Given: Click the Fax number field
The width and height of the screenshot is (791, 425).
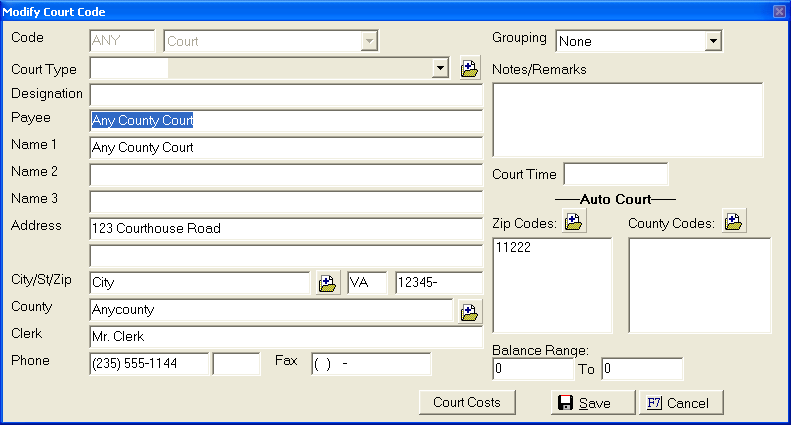Looking at the screenshot, I should tap(371, 363).
